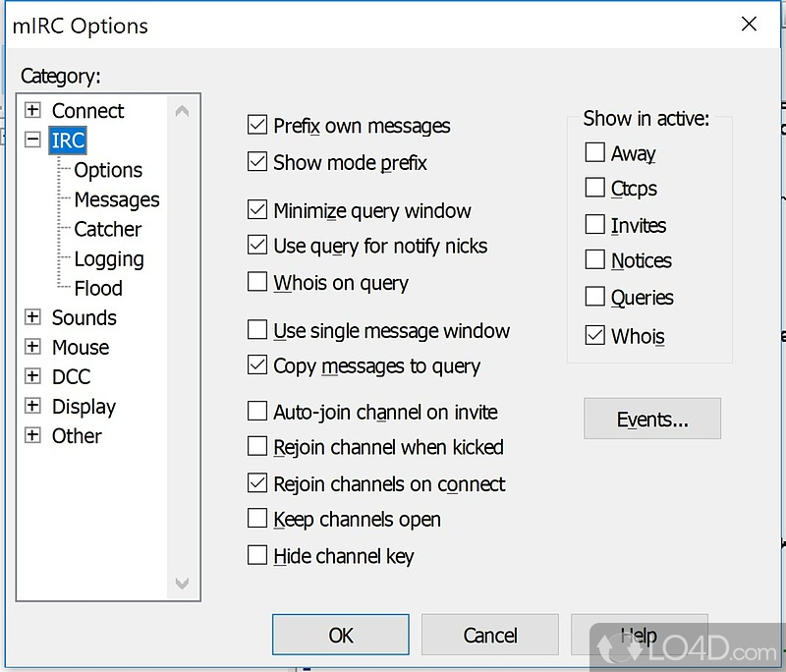Enable Whois on query

click(x=257, y=282)
